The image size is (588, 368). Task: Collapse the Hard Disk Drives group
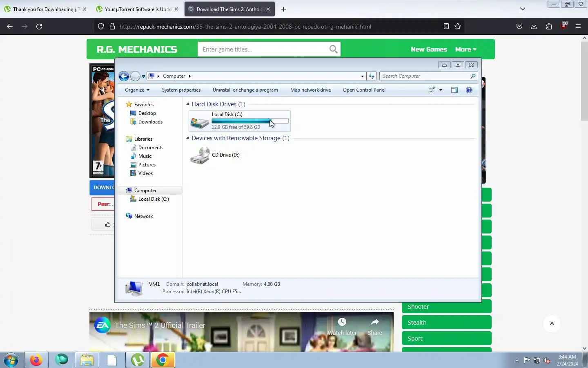coord(187,104)
